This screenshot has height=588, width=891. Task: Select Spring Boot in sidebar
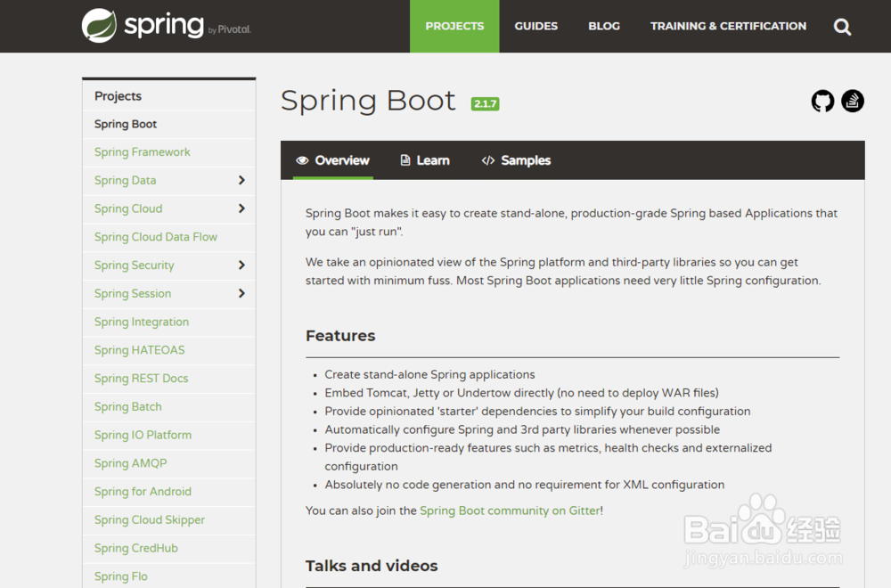[126, 124]
